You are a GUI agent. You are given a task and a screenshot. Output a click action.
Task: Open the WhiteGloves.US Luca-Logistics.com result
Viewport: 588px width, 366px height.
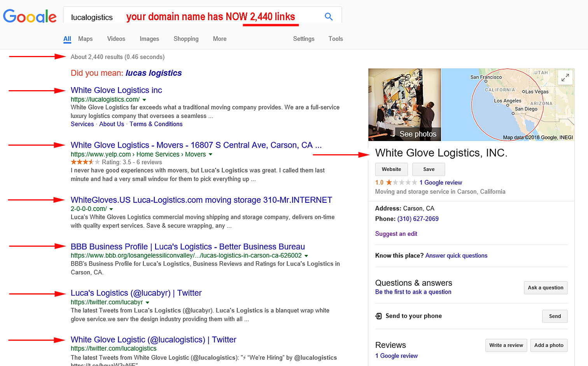coord(201,200)
